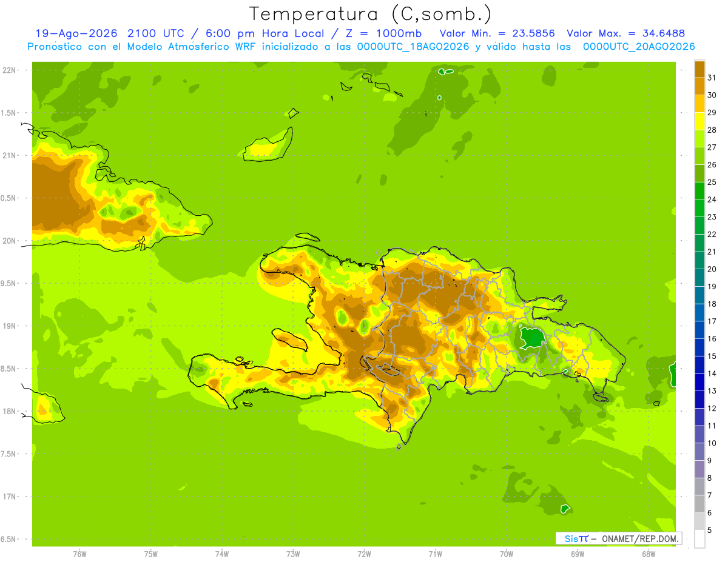Click the '75W' longitude axis label
This screenshot has height=562, width=728.
[x=151, y=554]
